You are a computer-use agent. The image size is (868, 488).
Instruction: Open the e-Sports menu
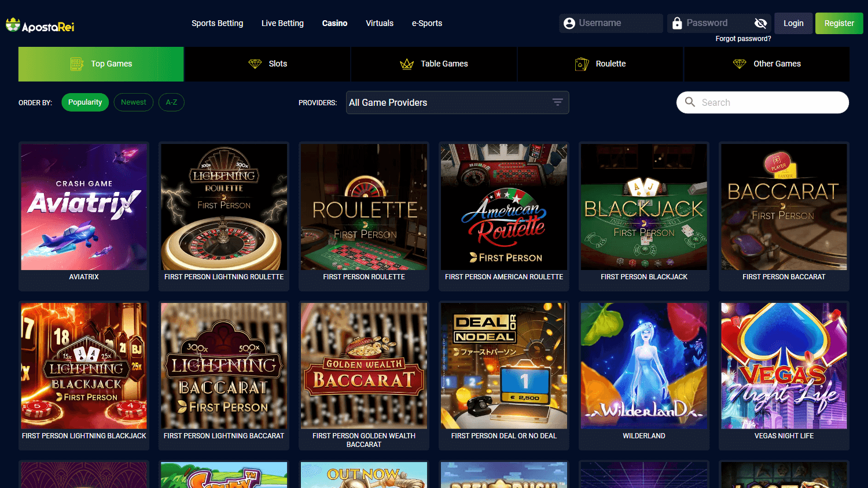click(427, 23)
